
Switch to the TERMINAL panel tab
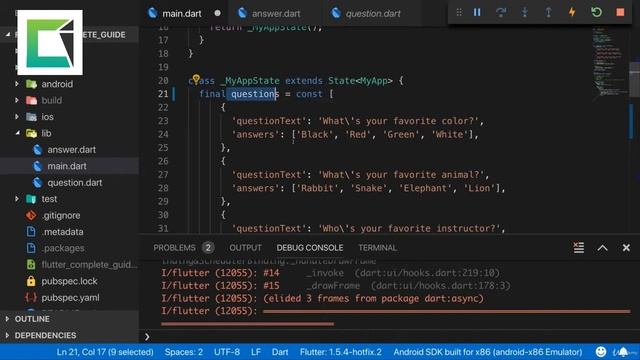tap(377, 248)
